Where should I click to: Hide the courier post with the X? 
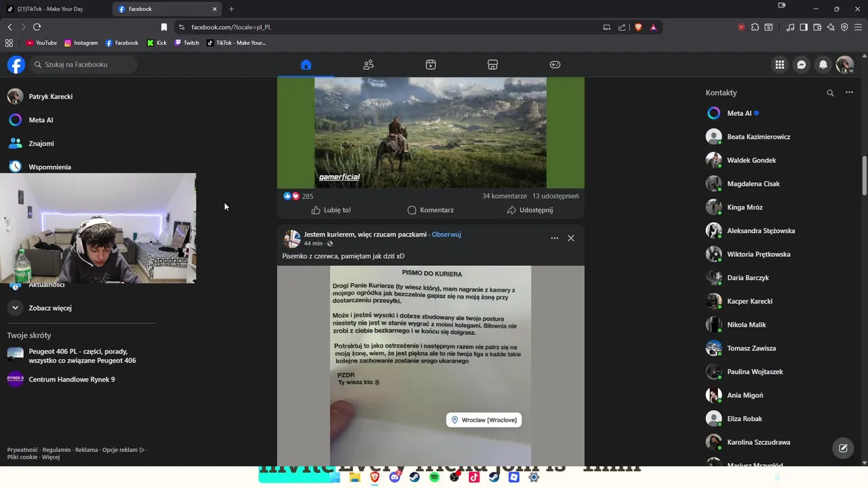[571, 238]
